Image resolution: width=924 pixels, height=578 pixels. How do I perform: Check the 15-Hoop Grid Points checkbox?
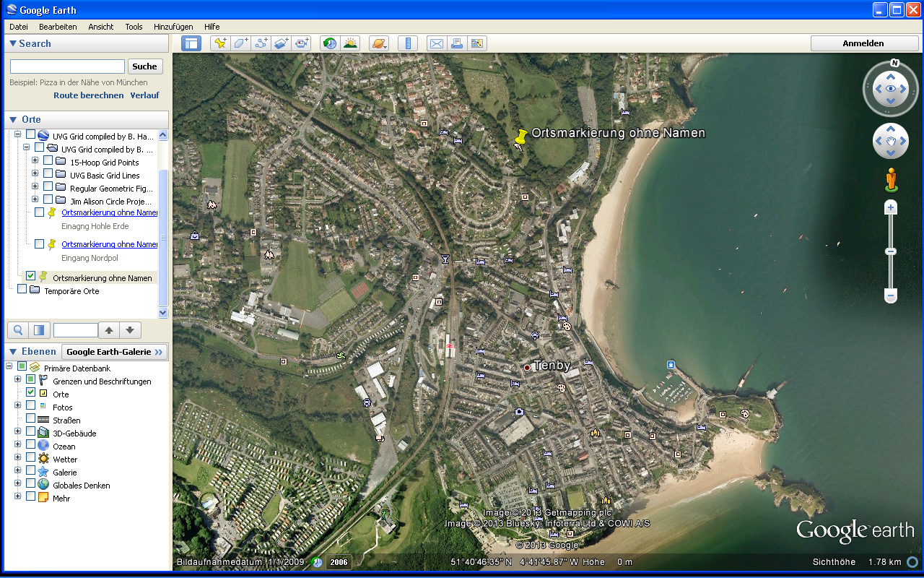(48, 161)
